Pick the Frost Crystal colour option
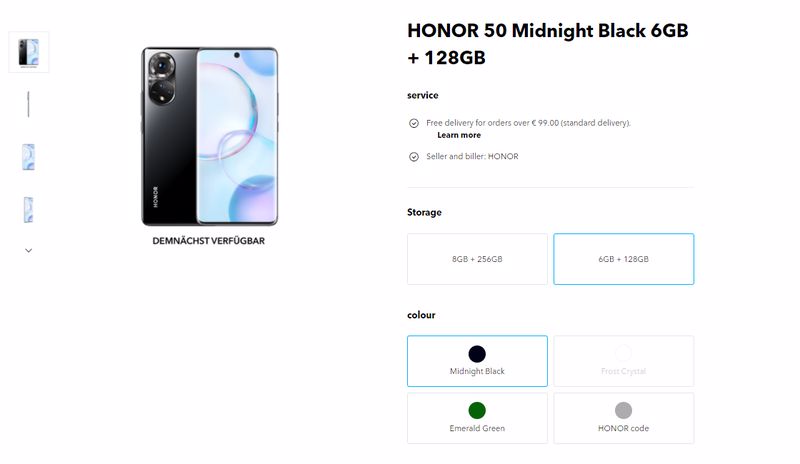The width and height of the screenshot is (800, 464). tap(623, 361)
